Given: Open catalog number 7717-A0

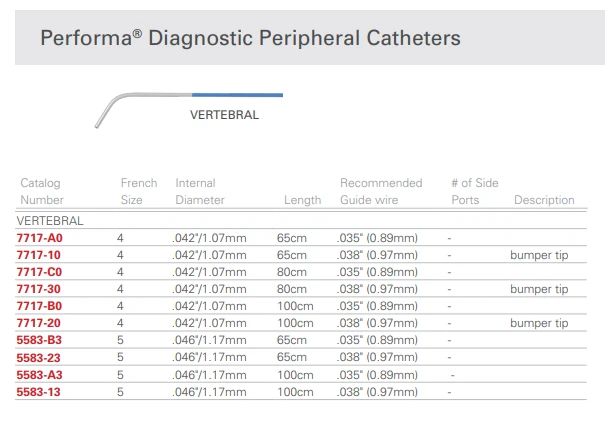Looking at the screenshot, I should pyautogui.click(x=39, y=238).
